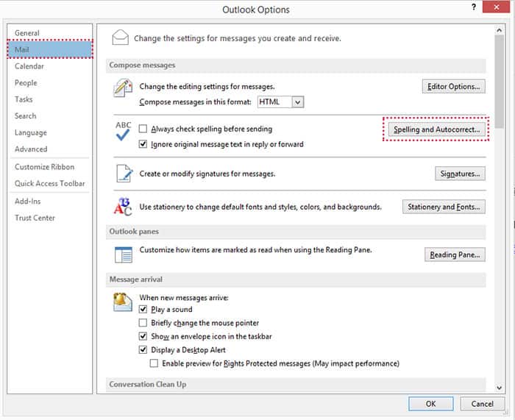Click the Outlook panes section header

coord(296,232)
